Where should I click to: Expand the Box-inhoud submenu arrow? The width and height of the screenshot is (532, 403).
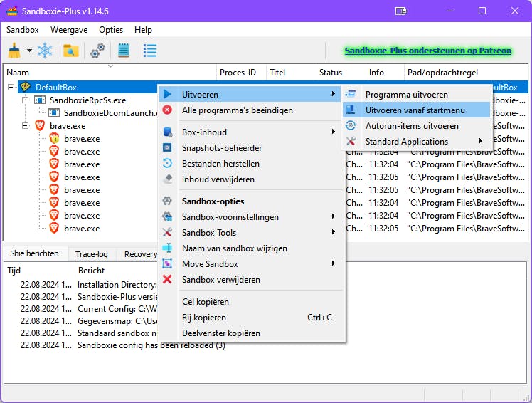pyautogui.click(x=334, y=132)
